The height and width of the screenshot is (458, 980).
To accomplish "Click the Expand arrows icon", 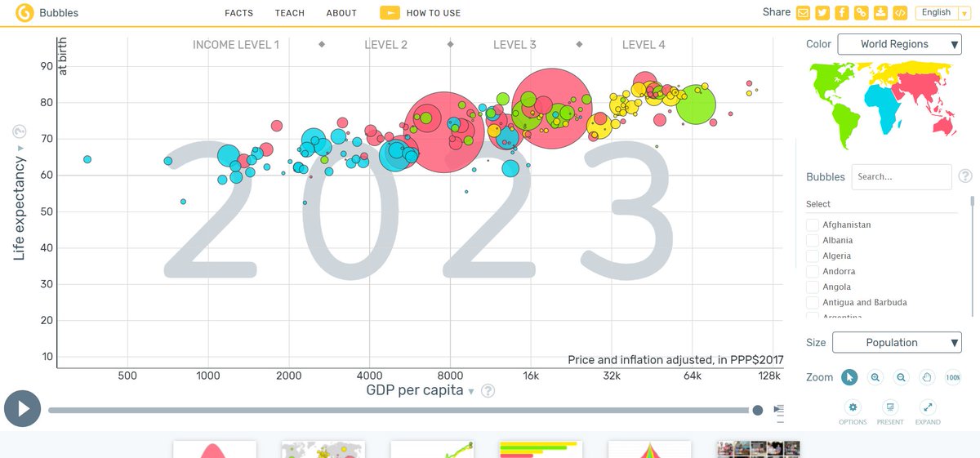I will pos(928,407).
